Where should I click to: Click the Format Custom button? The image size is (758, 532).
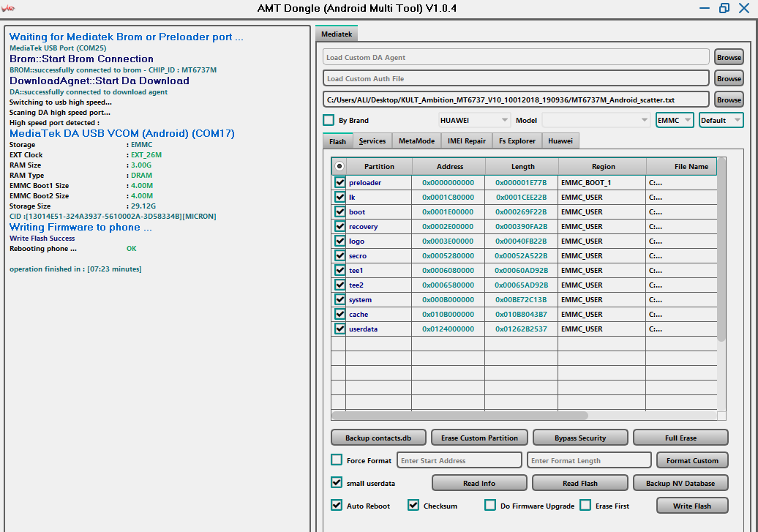click(692, 460)
